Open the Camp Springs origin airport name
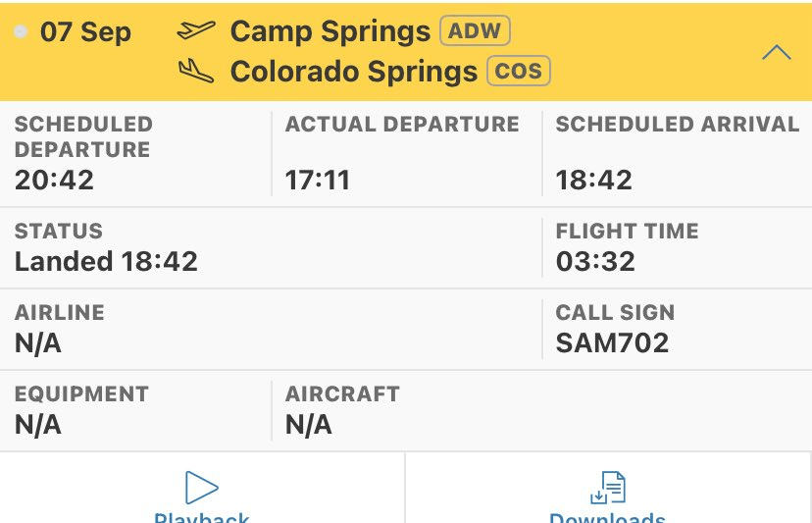The height and width of the screenshot is (523, 812). [x=330, y=31]
